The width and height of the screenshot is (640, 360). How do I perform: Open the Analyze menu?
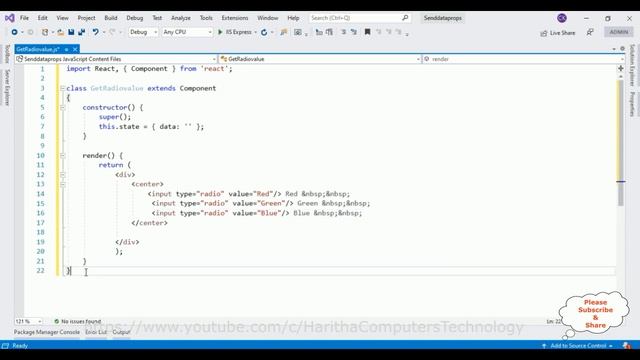(181, 18)
